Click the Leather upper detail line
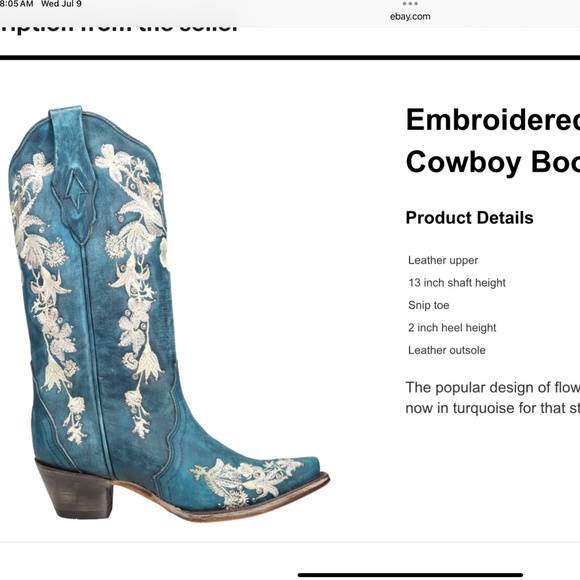Image resolution: width=580 pixels, height=580 pixels. click(x=443, y=260)
